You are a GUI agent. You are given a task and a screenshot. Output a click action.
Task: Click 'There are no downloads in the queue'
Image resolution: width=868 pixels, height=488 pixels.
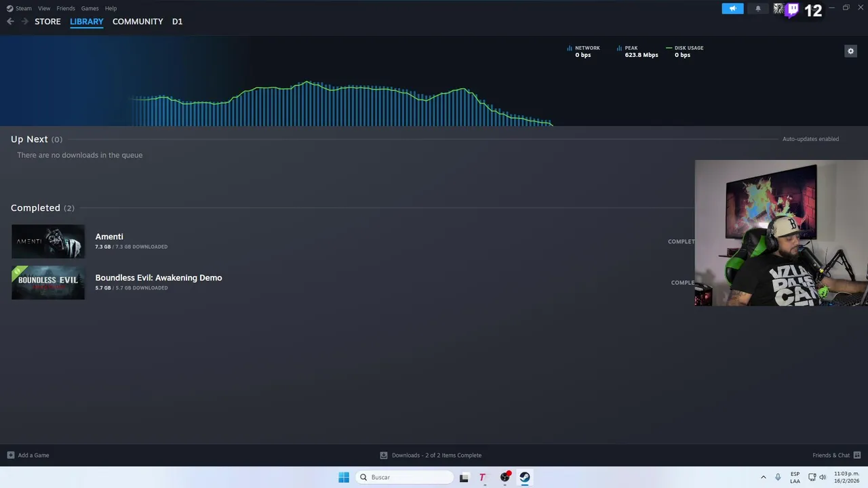point(80,155)
